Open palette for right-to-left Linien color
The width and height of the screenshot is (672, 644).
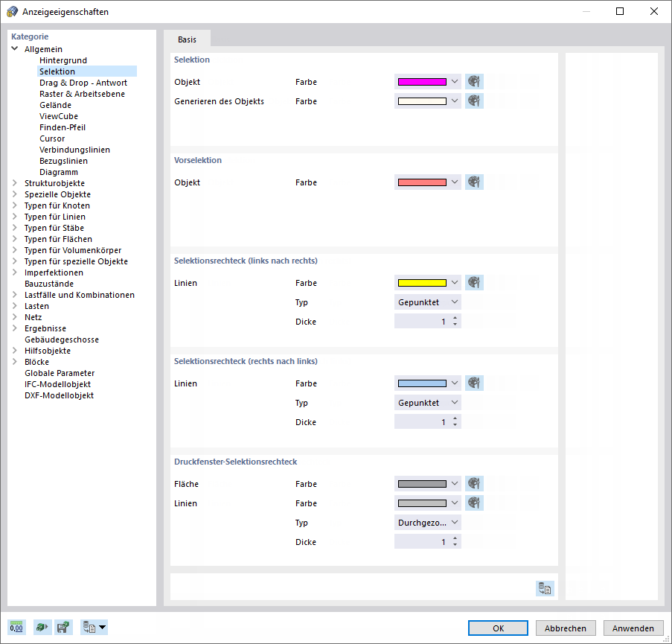click(x=474, y=383)
